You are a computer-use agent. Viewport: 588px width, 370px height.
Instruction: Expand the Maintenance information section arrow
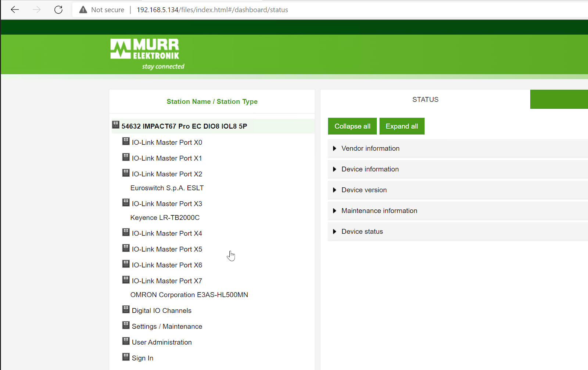point(334,211)
